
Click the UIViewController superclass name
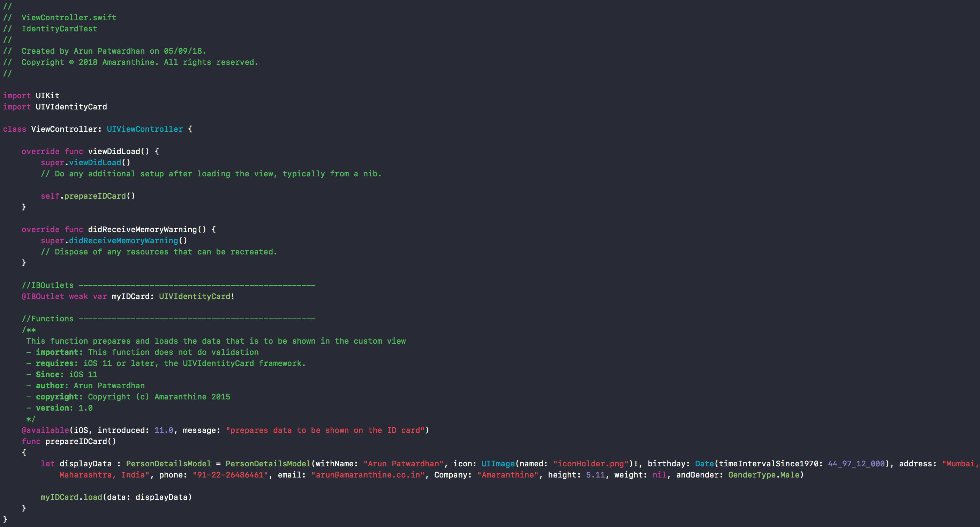[145, 129]
